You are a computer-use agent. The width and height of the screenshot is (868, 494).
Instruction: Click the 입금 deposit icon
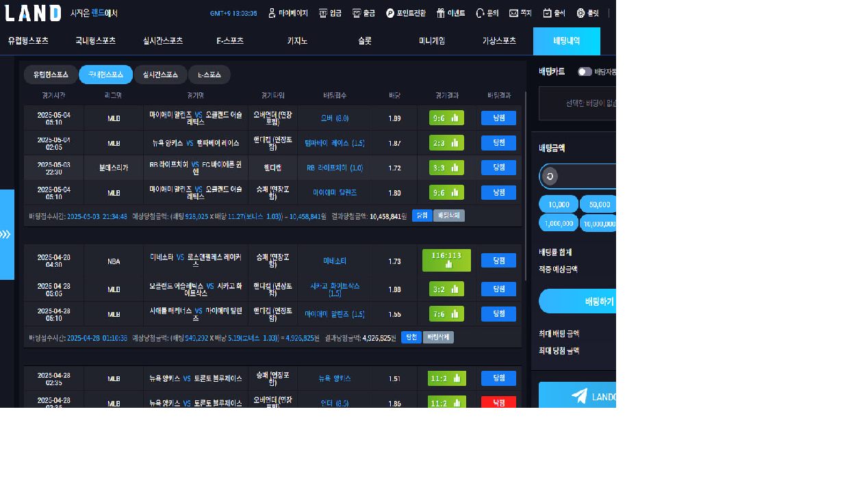click(323, 13)
